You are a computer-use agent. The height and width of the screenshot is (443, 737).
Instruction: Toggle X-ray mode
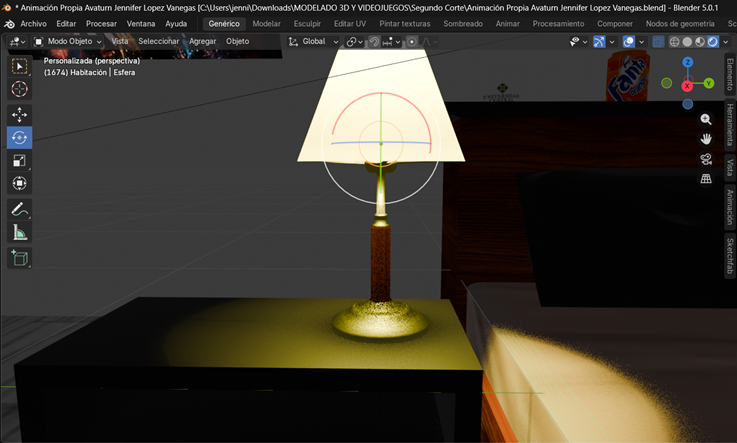[658, 42]
